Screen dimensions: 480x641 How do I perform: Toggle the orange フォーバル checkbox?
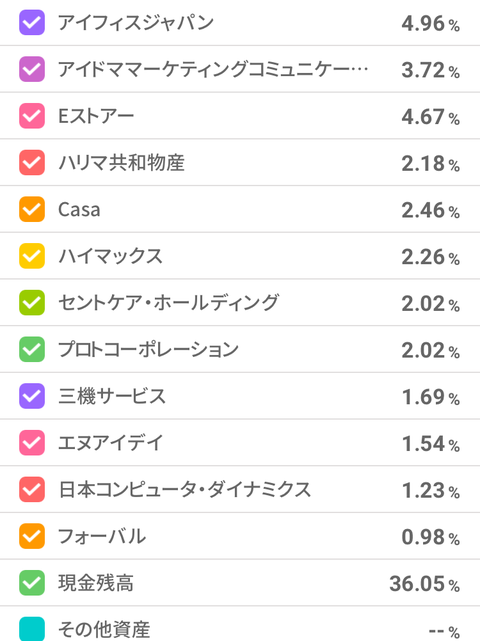coord(32,536)
